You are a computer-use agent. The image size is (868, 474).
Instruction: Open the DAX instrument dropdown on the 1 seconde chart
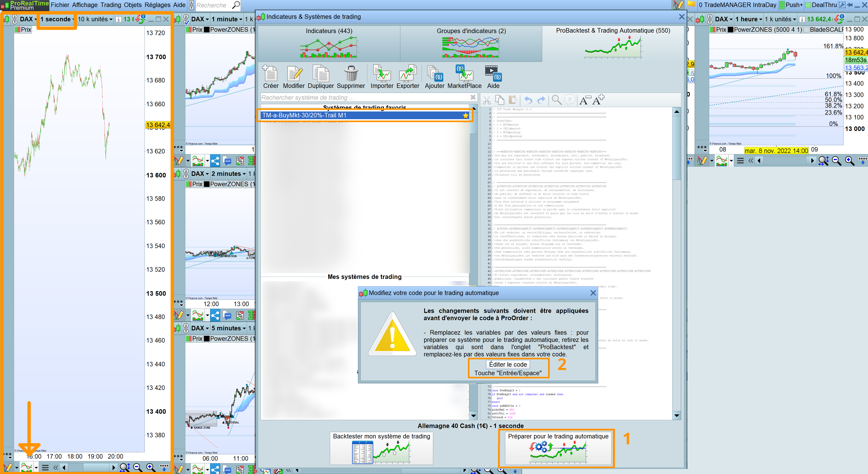pos(28,19)
